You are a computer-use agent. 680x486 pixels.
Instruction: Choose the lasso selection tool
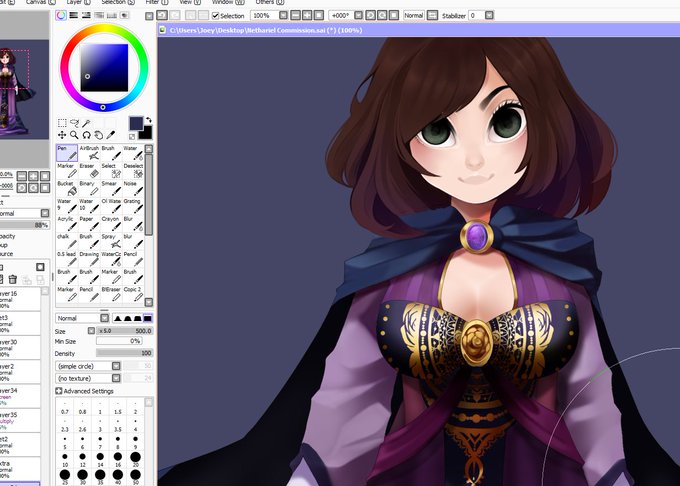coord(74,123)
